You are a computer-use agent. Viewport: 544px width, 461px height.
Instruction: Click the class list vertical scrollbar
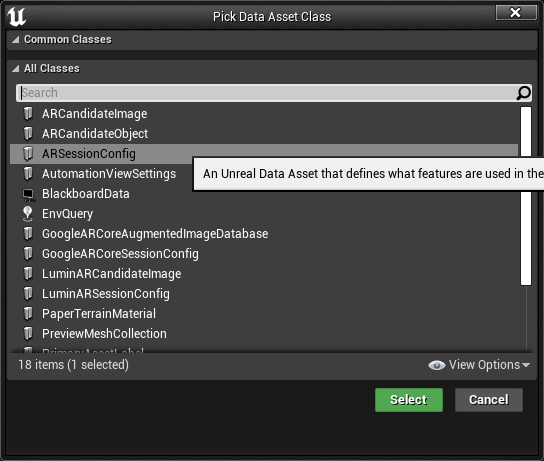pos(526,196)
